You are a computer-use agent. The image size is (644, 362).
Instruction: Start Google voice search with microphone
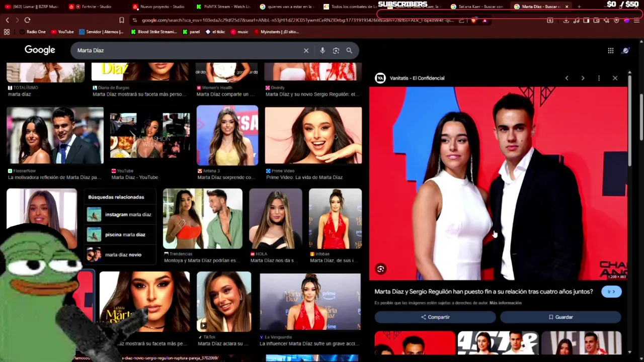[323, 50]
